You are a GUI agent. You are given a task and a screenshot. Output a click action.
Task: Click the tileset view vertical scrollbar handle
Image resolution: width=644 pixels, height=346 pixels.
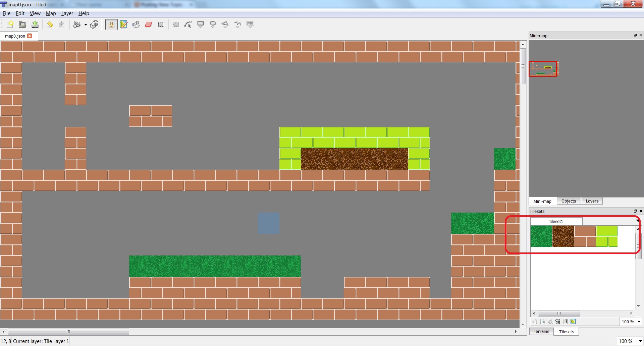(x=638, y=246)
